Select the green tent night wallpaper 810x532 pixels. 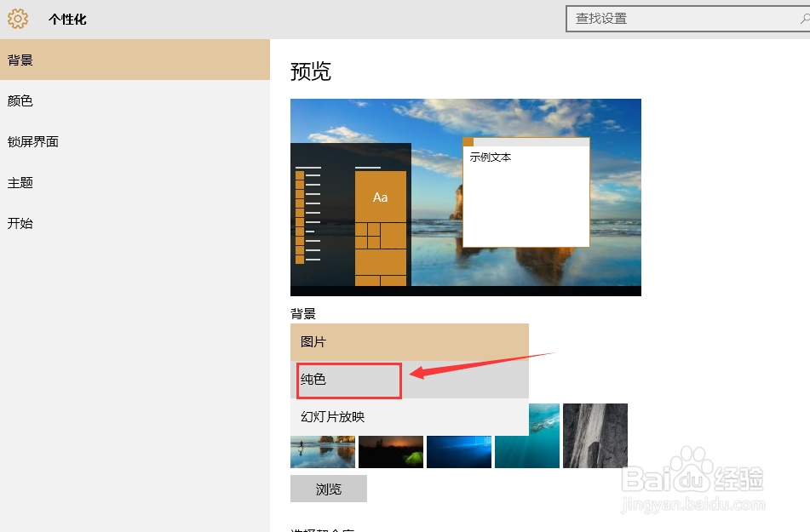390,451
